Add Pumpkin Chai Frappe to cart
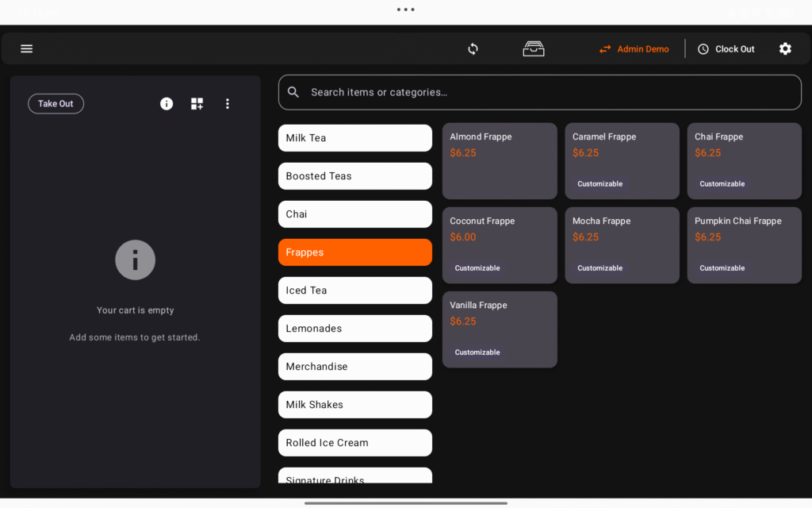This screenshot has width=812, height=508. click(x=744, y=244)
